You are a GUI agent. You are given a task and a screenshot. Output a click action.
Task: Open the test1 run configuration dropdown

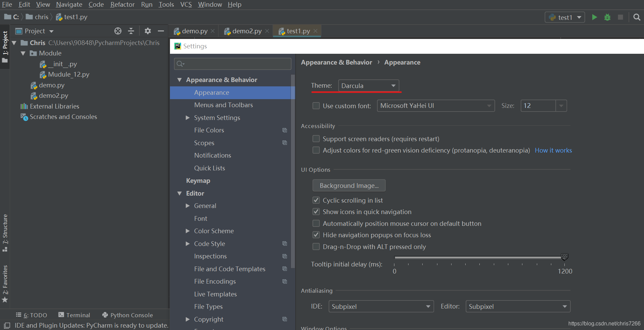point(565,17)
